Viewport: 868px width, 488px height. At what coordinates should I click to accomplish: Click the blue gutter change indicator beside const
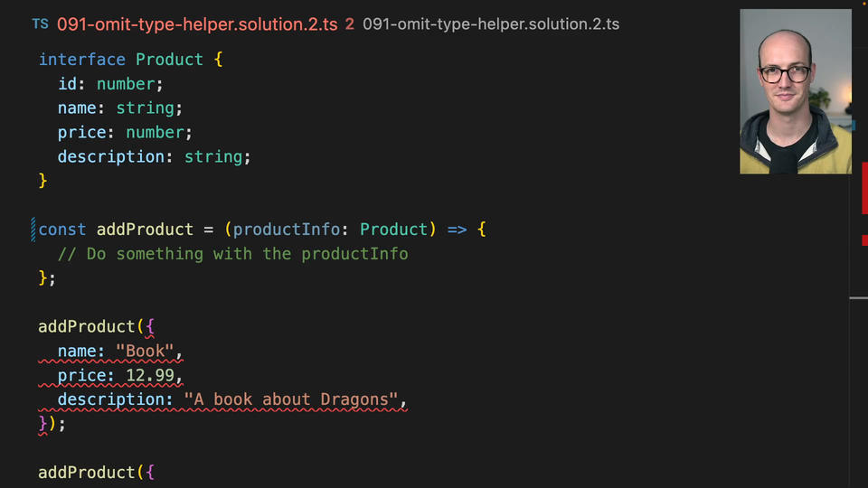point(33,230)
